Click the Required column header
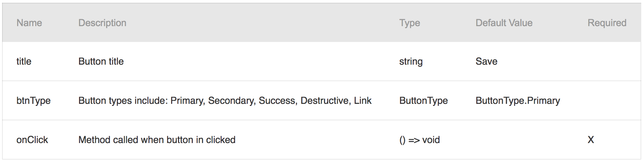The width and height of the screenshot is (644, 163). (607, 23)
